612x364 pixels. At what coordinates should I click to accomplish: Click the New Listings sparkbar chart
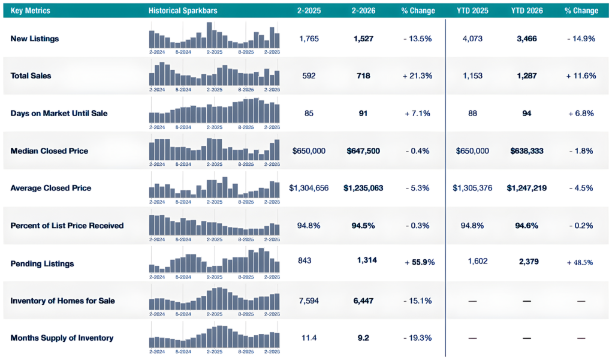tap(214, 38)
